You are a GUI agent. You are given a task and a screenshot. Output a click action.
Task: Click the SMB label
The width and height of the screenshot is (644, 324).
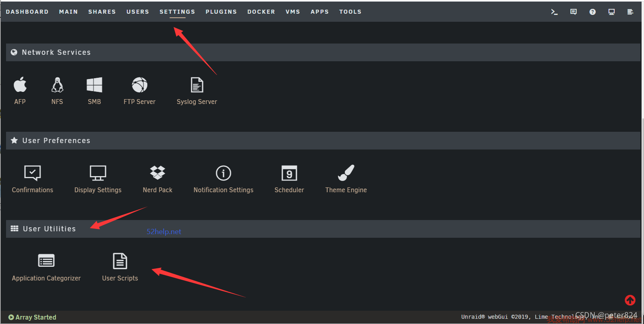coord(94,102)
